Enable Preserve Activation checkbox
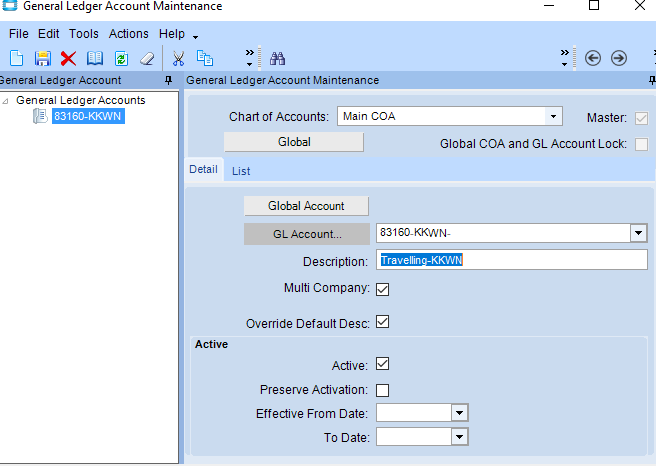Image resolution: width=656 pixels, height=466 pixels. [x=382, y=390]
